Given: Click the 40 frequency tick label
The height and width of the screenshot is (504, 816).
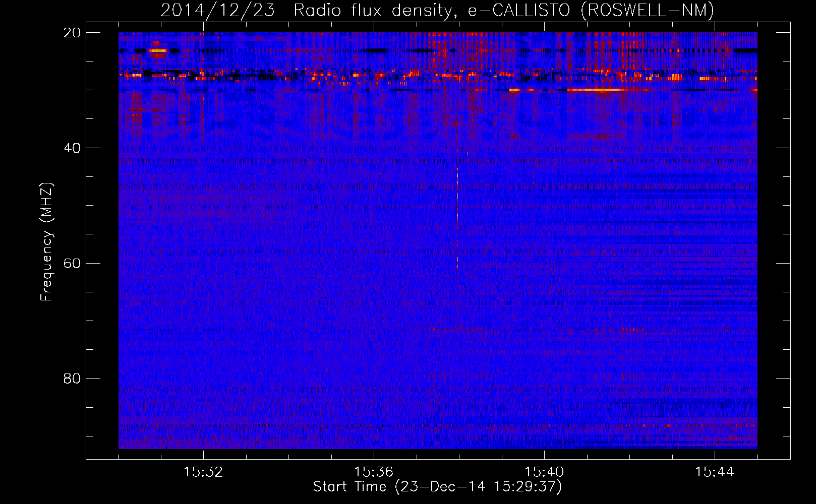Looking at the screenshot, I should tap(72, 148).
